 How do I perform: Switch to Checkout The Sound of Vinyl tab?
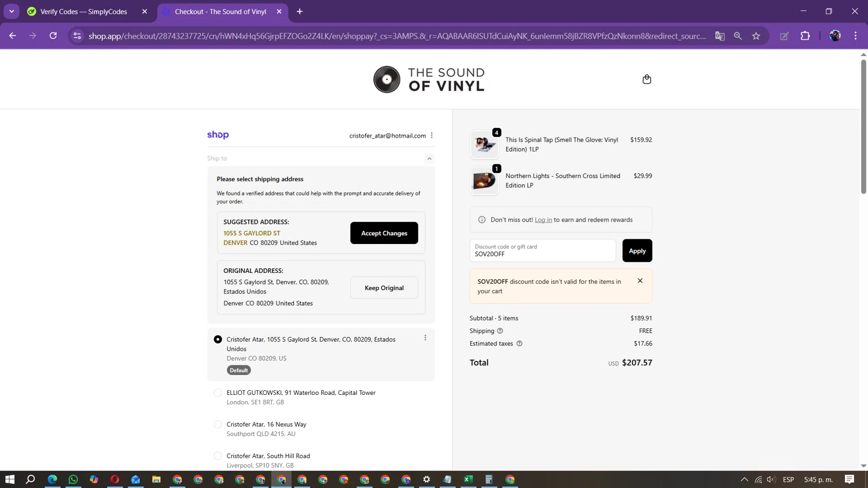(x=220, y=12)
